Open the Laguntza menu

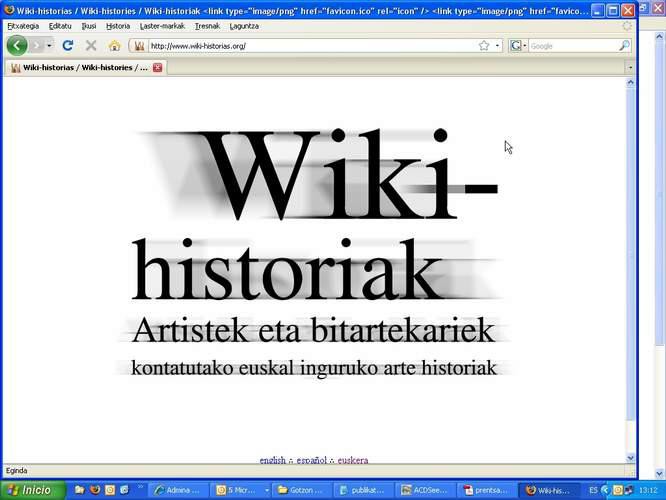pyautogui.click(x=244, y=26)
